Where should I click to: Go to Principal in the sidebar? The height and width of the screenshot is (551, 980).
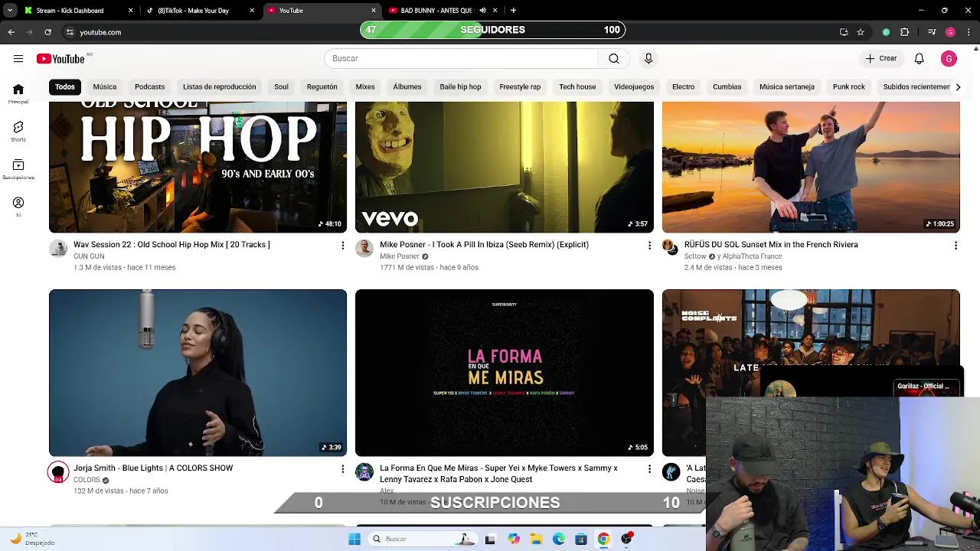18,93
